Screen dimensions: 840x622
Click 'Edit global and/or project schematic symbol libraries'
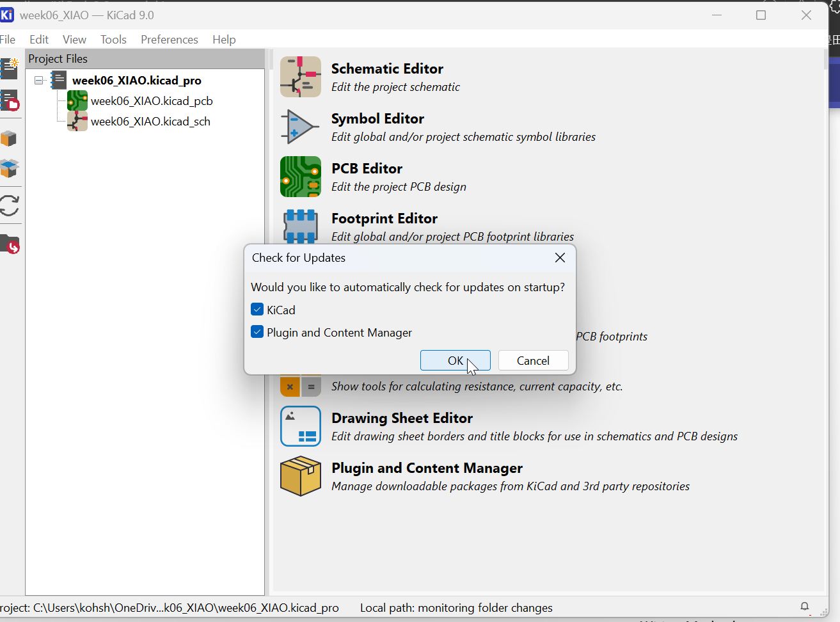(x=463, y=137)
